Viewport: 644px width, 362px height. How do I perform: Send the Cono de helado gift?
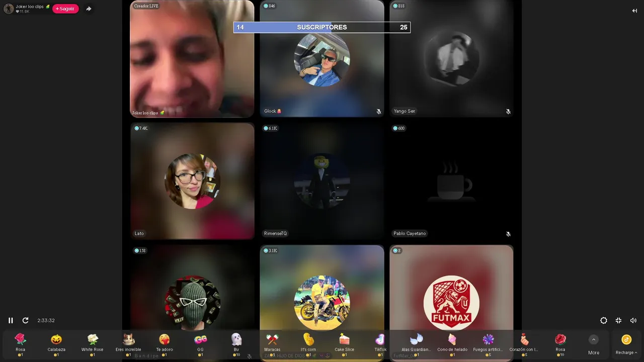click(x=452, y=345)
